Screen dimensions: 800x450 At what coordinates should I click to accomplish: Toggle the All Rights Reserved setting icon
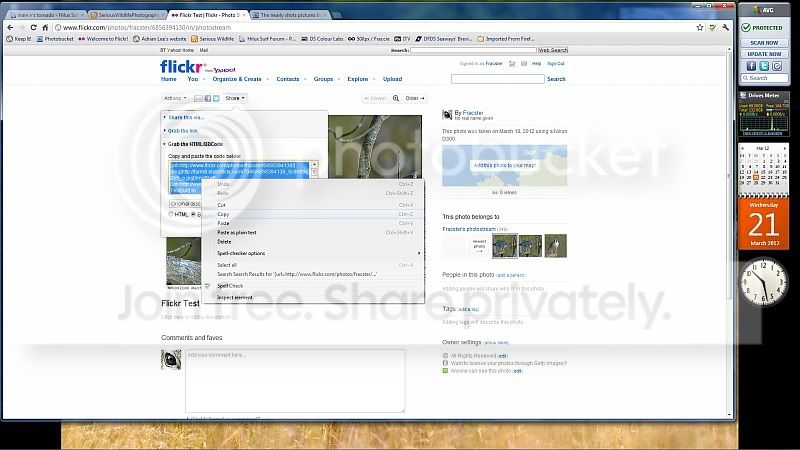[445, 356]
